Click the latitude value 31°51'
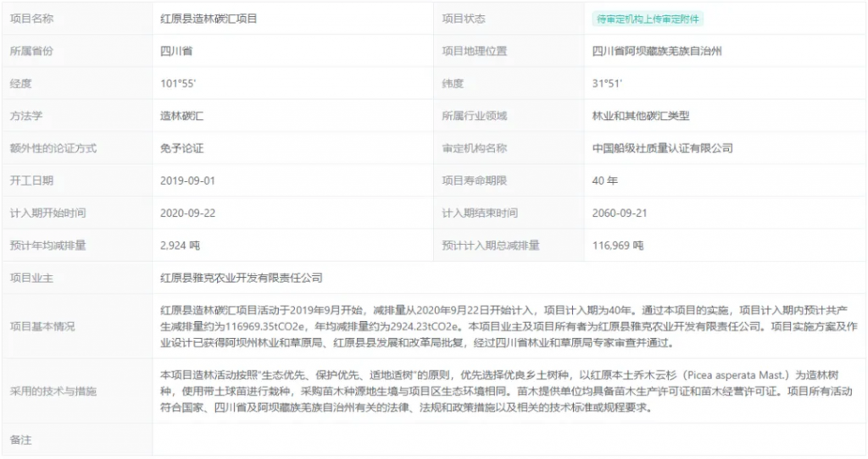This screenshot has height=459, width=868. click(607, 83)
